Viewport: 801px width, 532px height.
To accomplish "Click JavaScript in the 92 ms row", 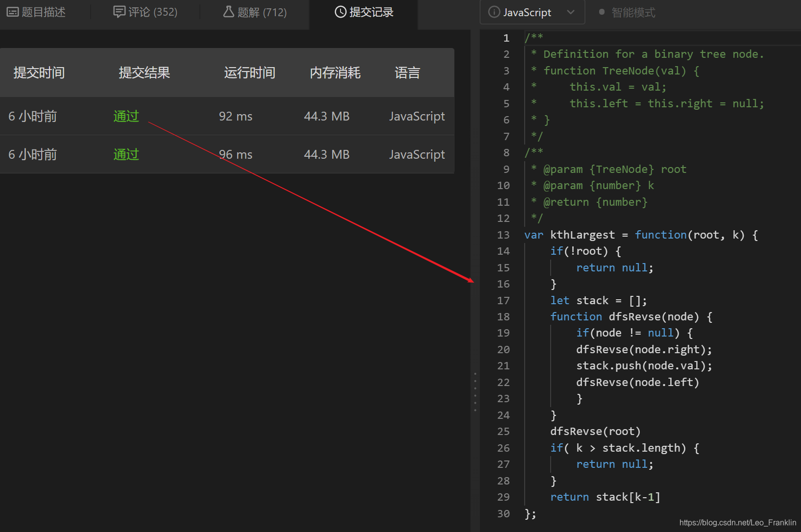I will tap(417, 116).
